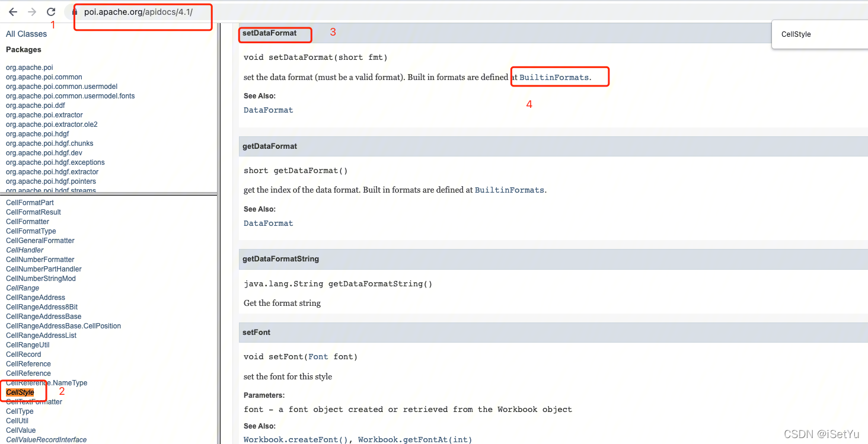The height and width of the screenshot is (444, 868).
Task: Open the CellRangeAddressList class
Action: click(41, 336)
